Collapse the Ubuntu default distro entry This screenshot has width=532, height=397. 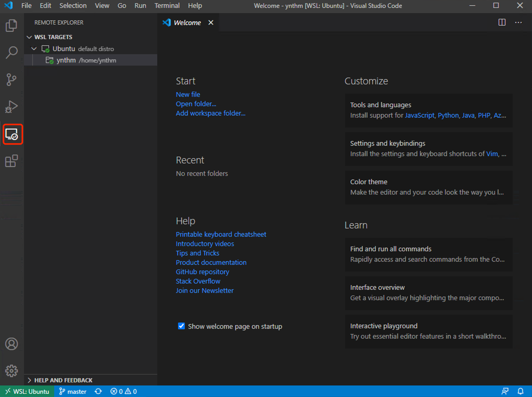click(x=34, y=49)
